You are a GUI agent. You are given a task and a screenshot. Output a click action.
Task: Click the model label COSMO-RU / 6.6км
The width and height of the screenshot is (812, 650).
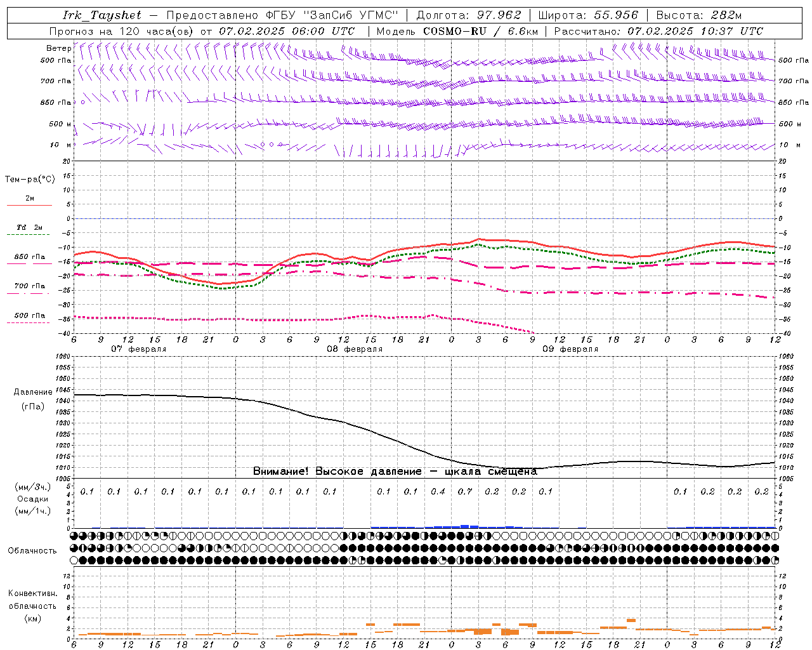click(x=480, y=31)
